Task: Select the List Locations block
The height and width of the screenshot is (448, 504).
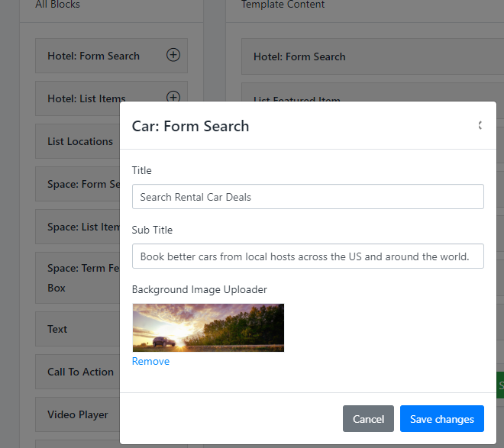Action: [79, 141]
